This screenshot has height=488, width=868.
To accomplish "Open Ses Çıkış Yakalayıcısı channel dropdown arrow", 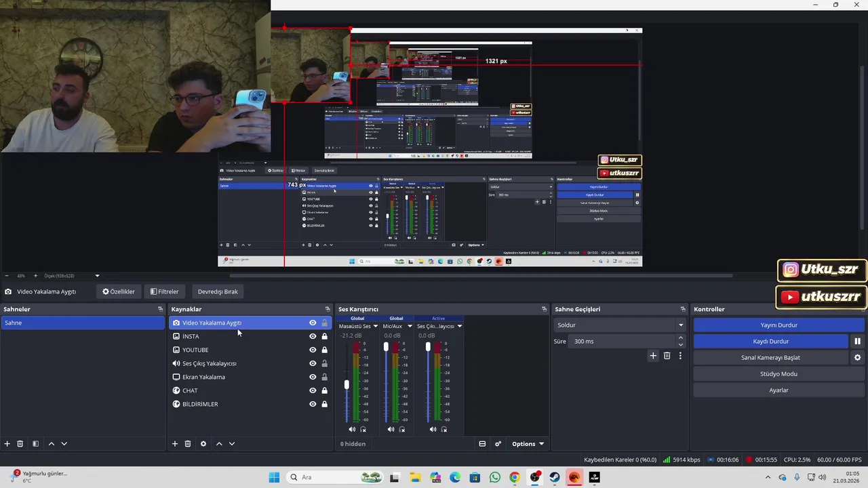I will click(459, 326).
